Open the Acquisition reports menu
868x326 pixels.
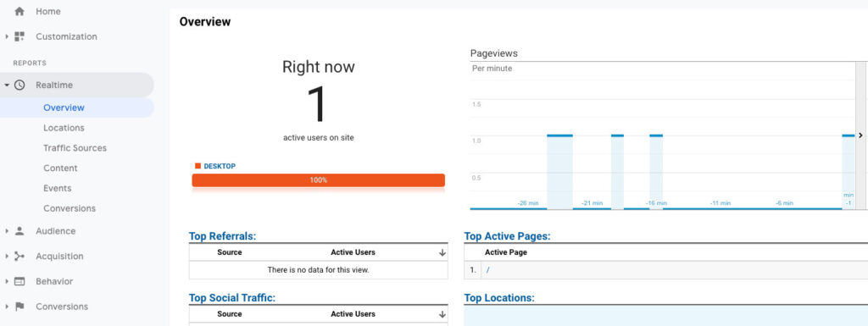(x=59, y=257)
